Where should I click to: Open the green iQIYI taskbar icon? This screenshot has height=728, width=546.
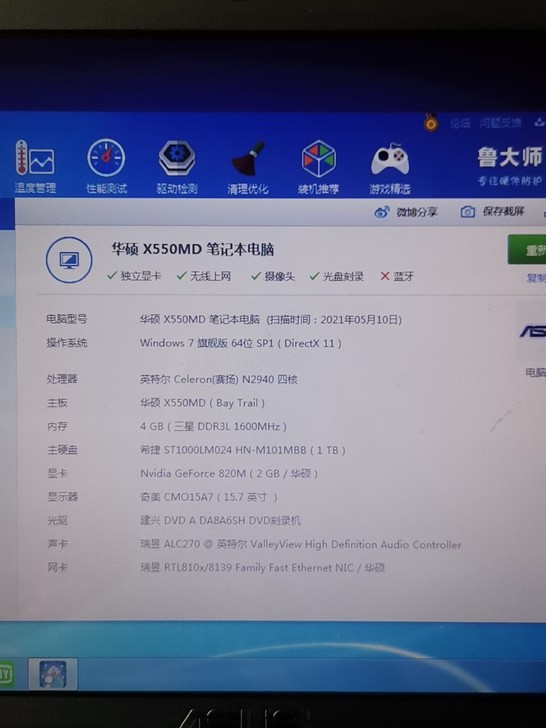[x=6, y=674]
